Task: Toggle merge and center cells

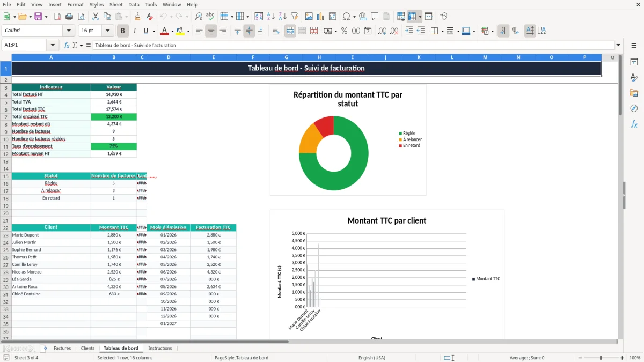Action: 290,31
